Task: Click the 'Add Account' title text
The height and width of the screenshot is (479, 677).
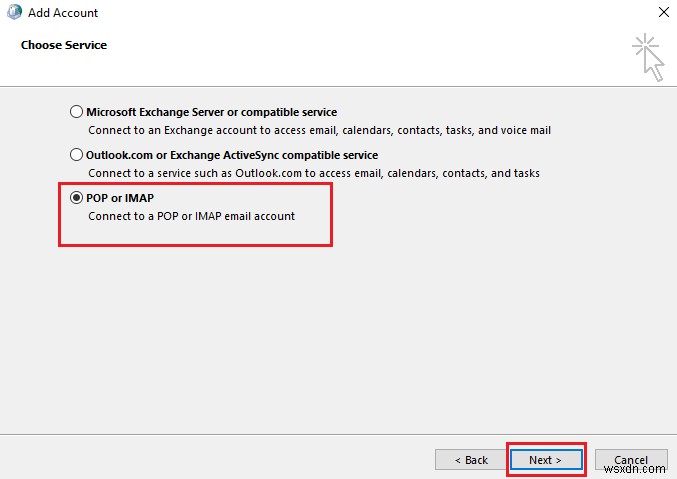Action: click(63, 13)
